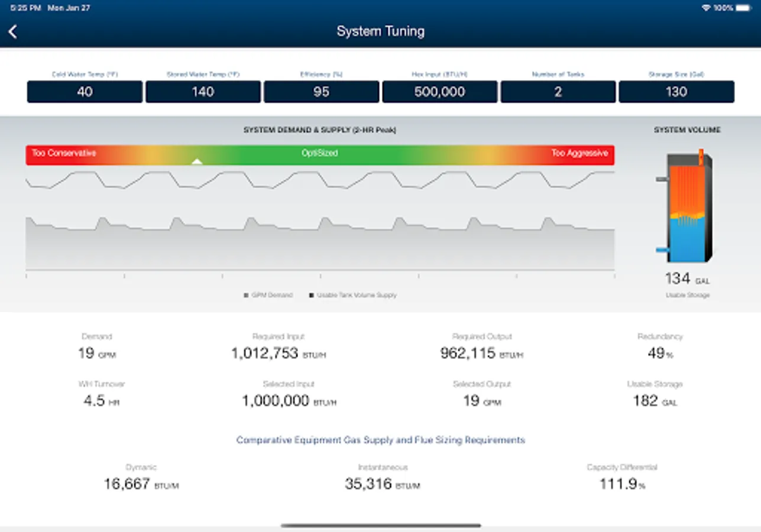Click the white triangle slider marker
Viewport: 761px width, 532px height.
(x=197, y=161)
